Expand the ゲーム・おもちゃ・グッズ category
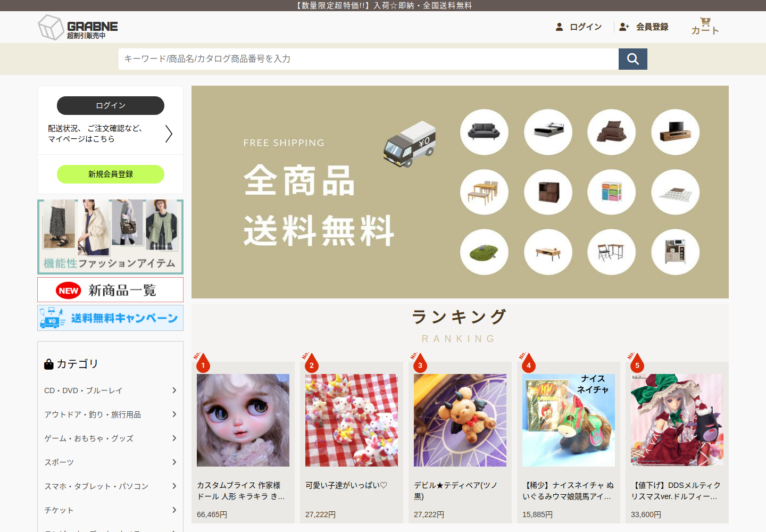This screenshot has height=532, width=766. point(111,438)
